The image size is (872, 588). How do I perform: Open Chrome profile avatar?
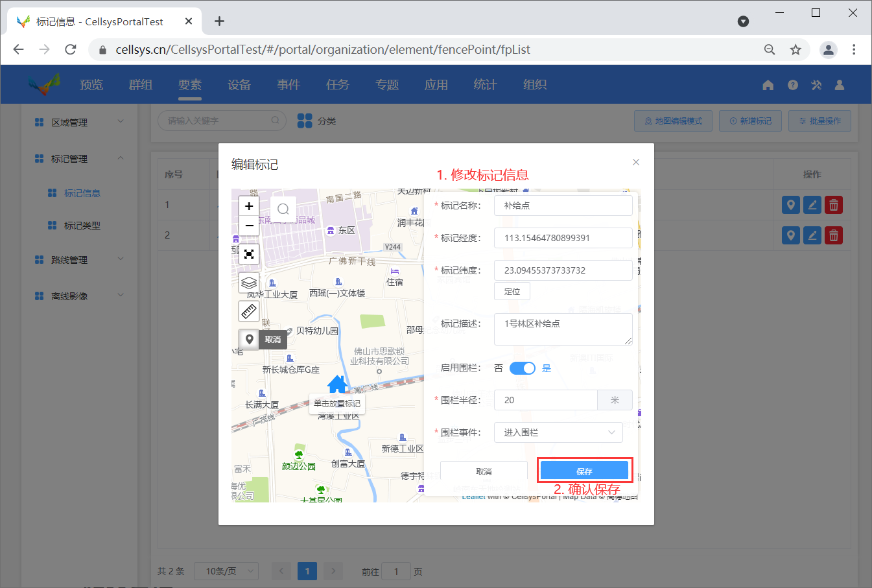point(829,49)
